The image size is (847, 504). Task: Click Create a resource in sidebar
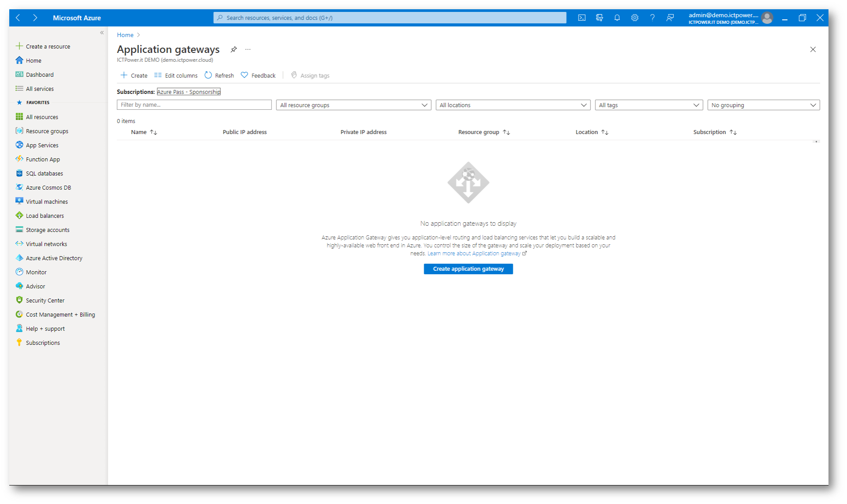[x=43, y=46]
